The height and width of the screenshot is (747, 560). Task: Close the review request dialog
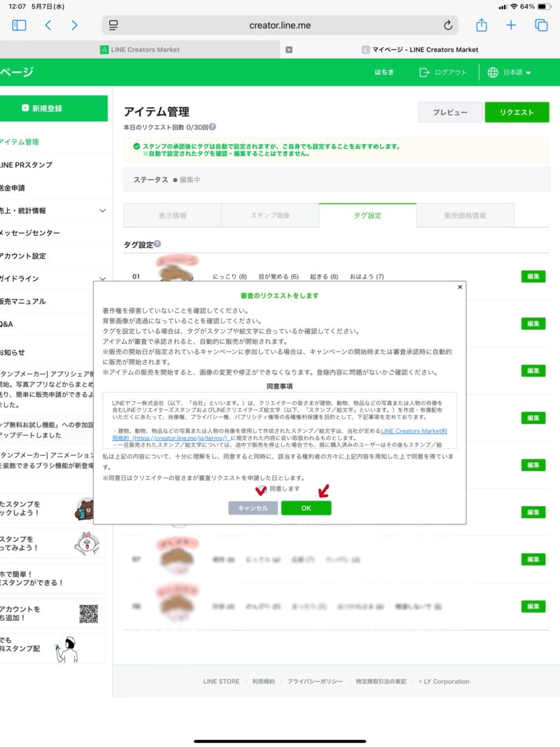pyautogui.click(x=460, y=287)
